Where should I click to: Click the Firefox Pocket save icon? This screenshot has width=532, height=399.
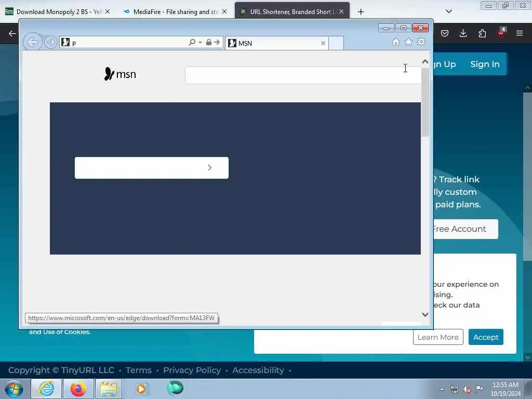click(x=445, y=33)
